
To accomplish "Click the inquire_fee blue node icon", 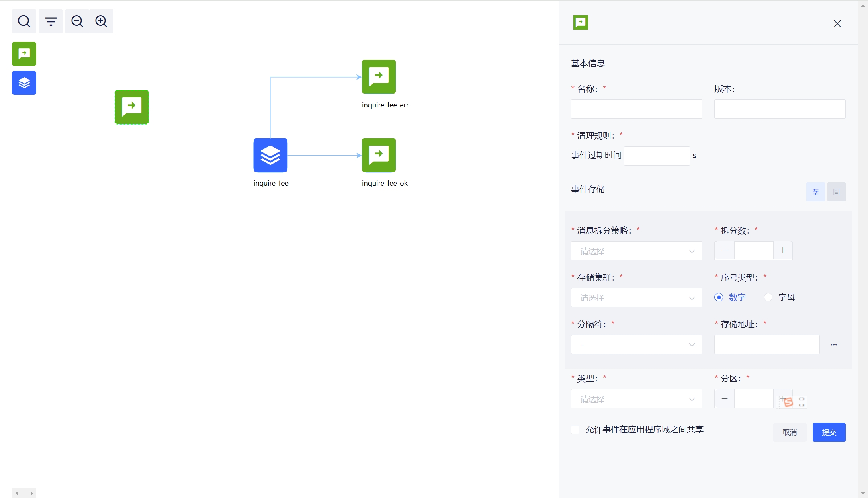I will point(270,155).
